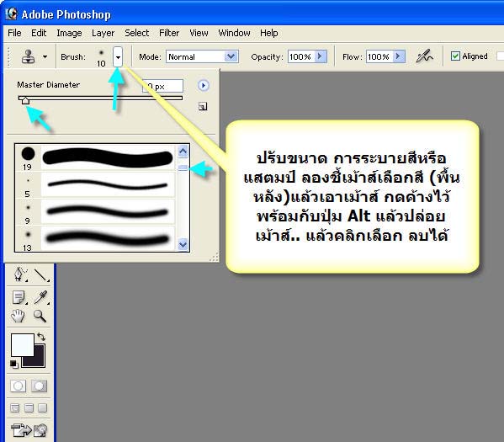Click the Opacity value field
Image resolution: width=504 pixels, height=442 pixels.
click(x=300, y=56)
